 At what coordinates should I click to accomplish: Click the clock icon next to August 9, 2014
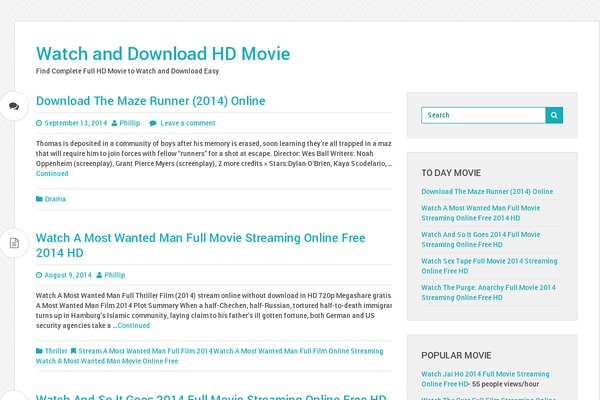(39, 275)
